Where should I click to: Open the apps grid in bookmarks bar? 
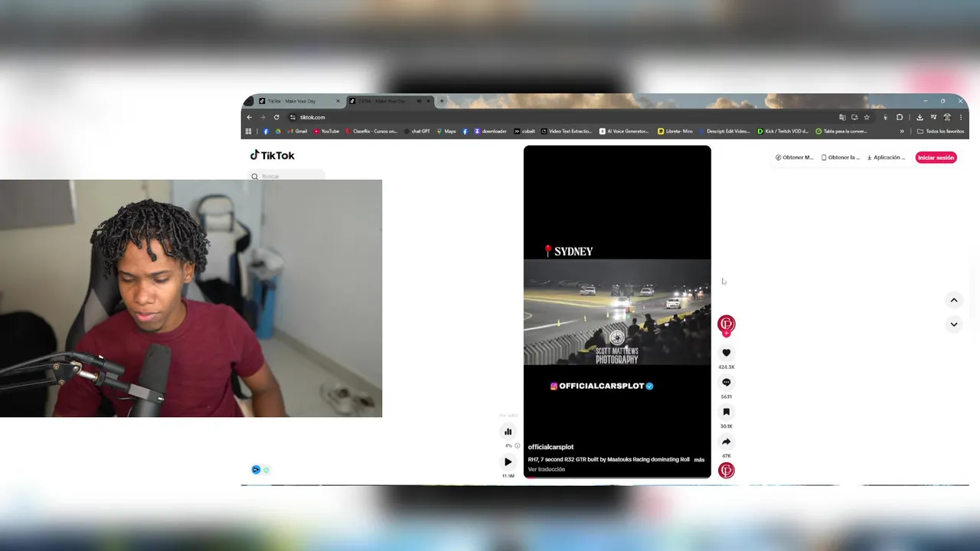248,131
